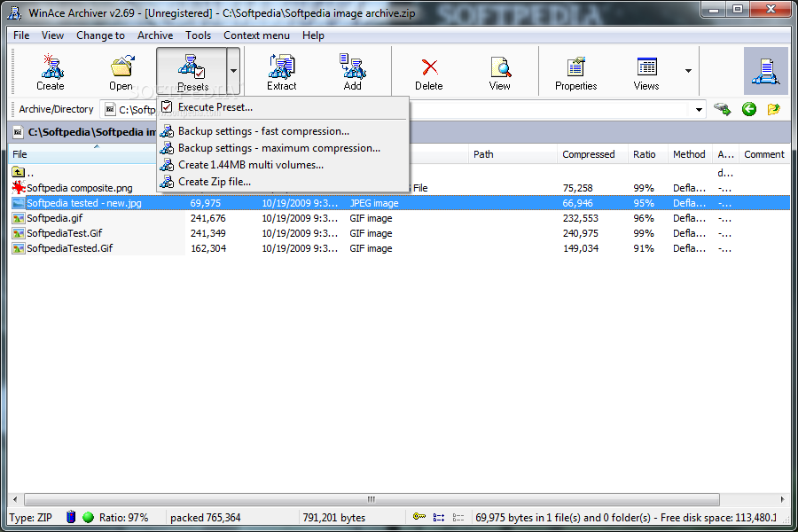Click the compressed value '149,034'
The width and height of the screenshot is (798, 532).
pos(581,248)
